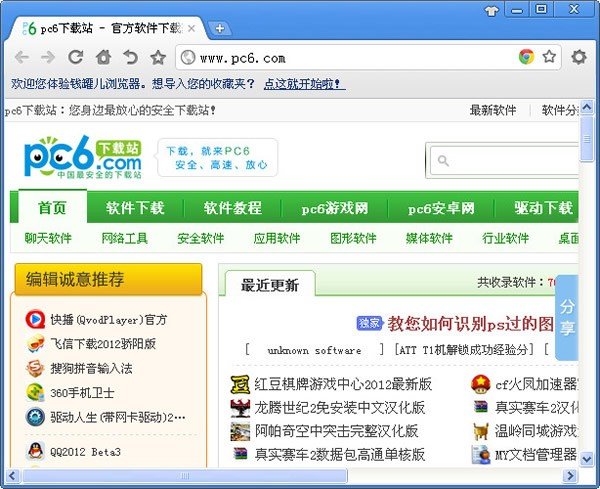Go to the browser home page icon
600x489 pixels.
[x=103, y=57]
